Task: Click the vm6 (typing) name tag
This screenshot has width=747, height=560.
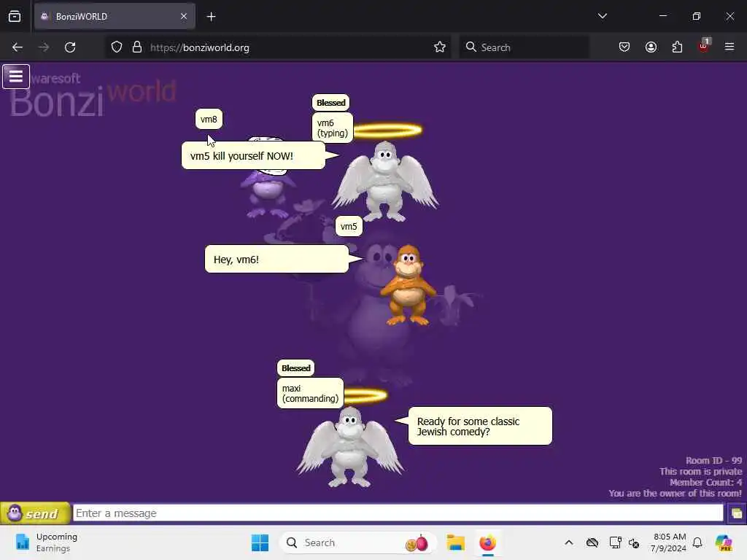Action: tap(333, 128)
